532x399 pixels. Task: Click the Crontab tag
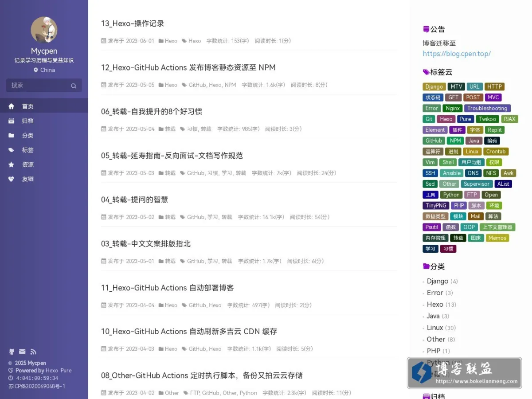point(496,151)
